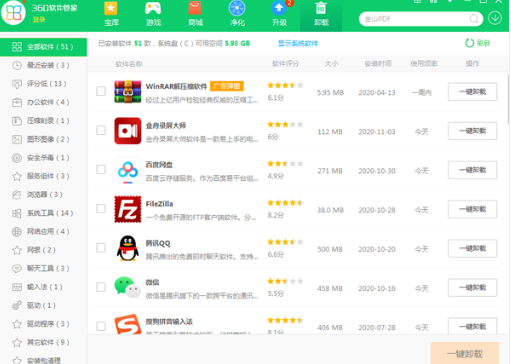The image size is (511, 364).
Task: Select 系统工具 (14) category
Action: coord(43,213)
